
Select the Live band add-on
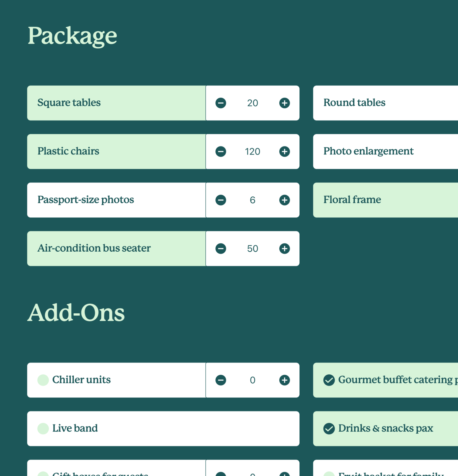43,429
